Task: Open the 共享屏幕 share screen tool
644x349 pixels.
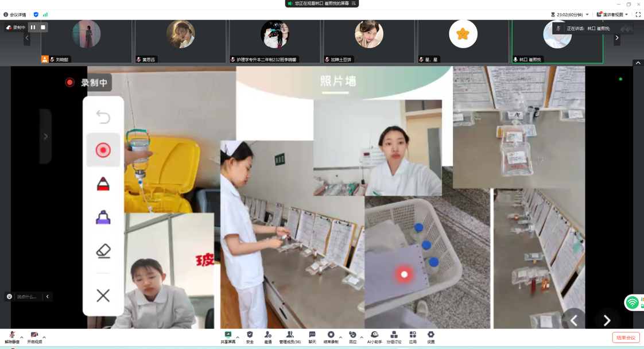Action: [228, 337]
